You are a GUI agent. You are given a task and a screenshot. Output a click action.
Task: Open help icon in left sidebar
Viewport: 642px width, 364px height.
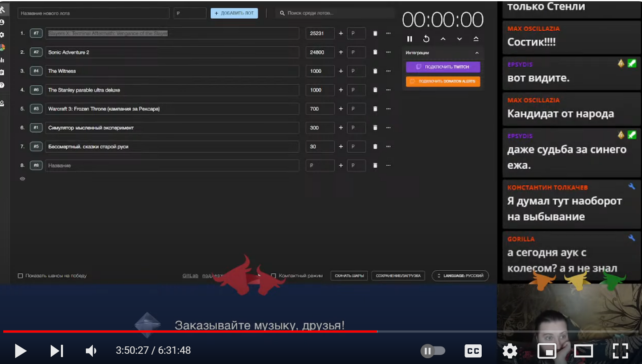click(2, 85)
